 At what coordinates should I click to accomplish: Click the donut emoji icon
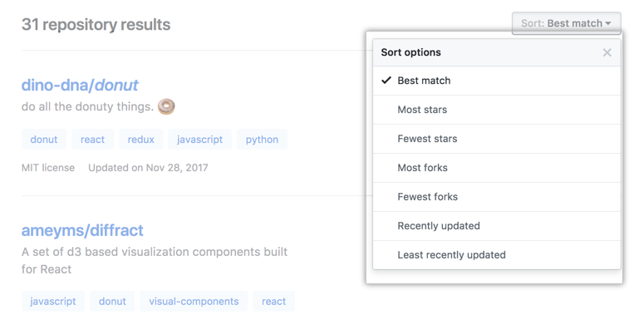(x=166, y=106)
